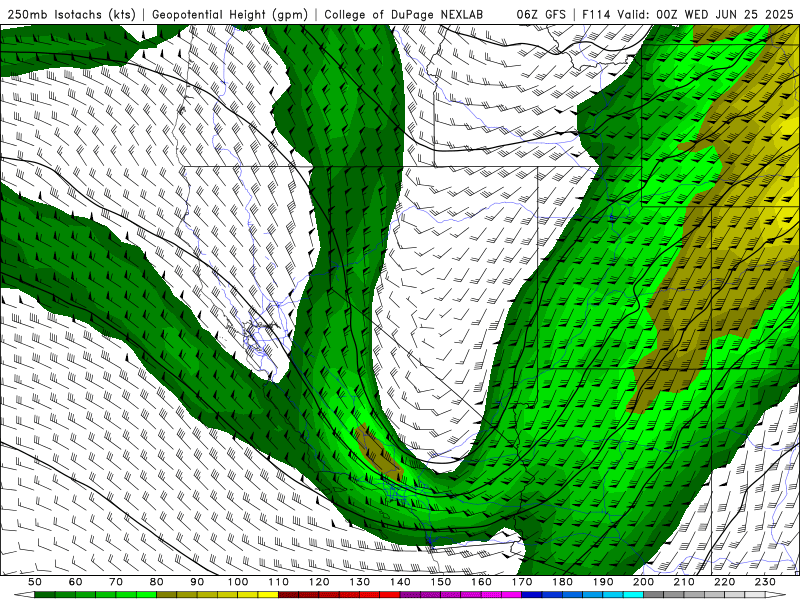The image size is (800, 600).
Task: Click the 120 knot color scale label
Action: (x=319, y=582)
